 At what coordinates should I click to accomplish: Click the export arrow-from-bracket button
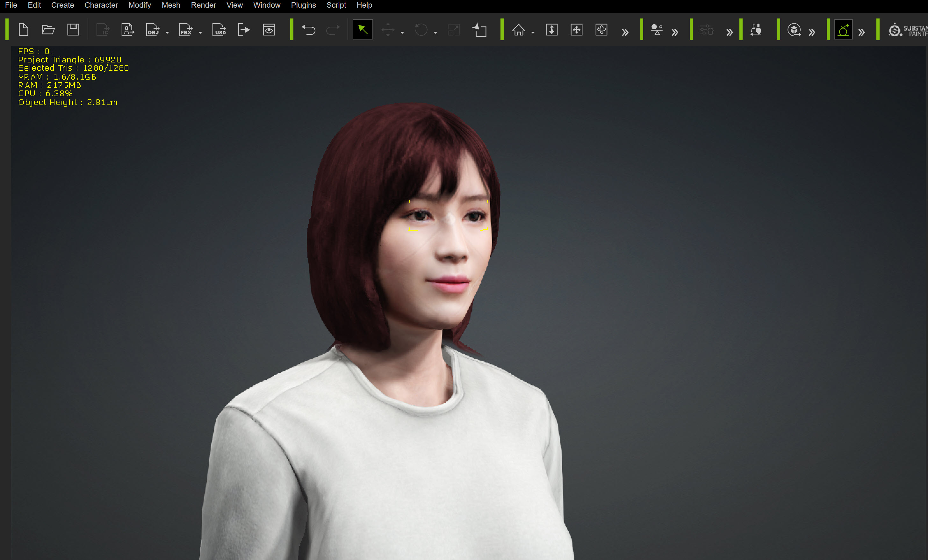click(x=244, y=30)
